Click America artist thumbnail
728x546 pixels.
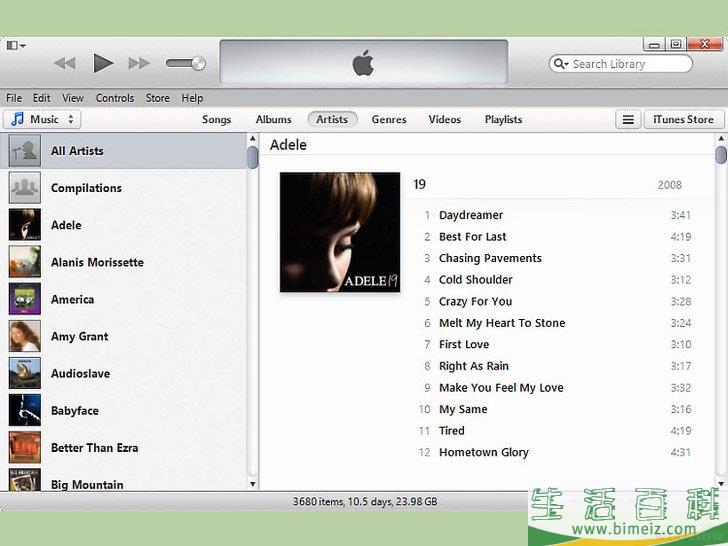tap(25, 299)
